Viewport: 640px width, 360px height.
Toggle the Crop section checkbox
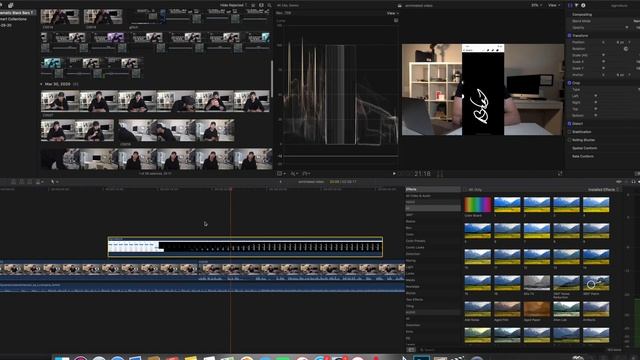click(569, 83)
